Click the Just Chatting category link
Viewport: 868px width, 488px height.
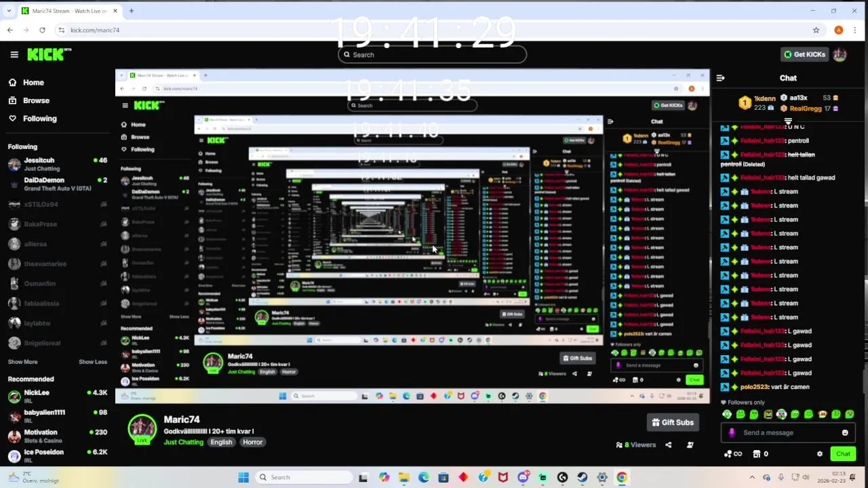183,442
